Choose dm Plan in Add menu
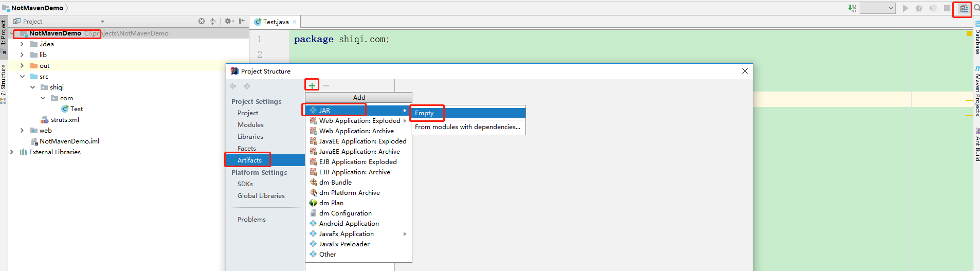The height and width of the screenshot is (271, 980). click(358, 203)
